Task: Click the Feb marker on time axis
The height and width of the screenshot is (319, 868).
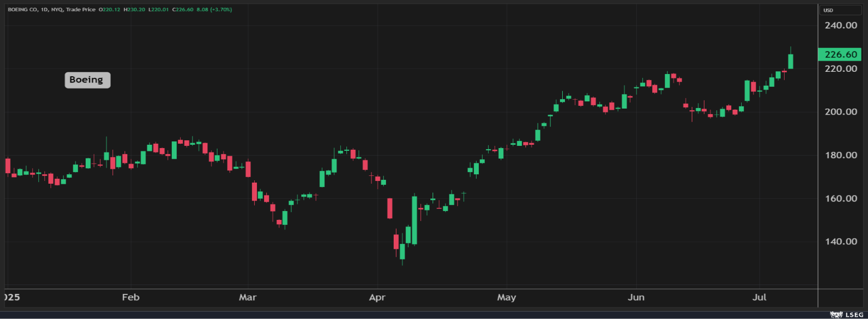Action: 130,297
